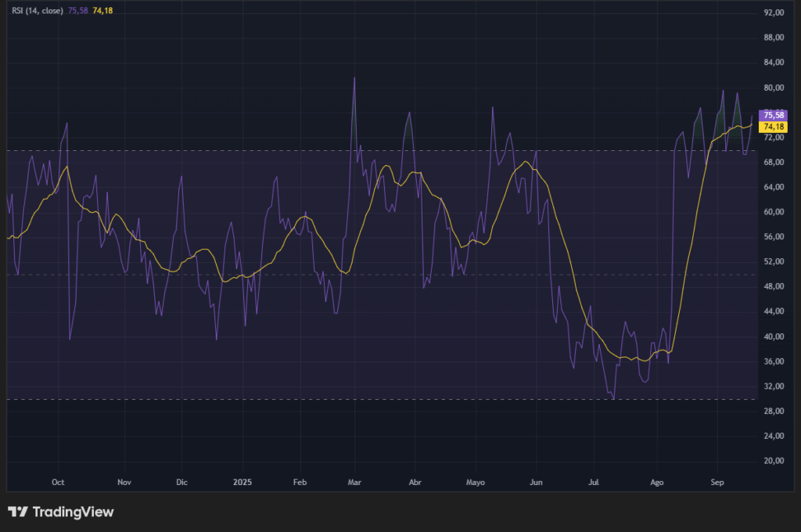Viewport: 801px width, 532px height.
Task: Click the RSI lowest point in July
Action: tap(613, 398)
